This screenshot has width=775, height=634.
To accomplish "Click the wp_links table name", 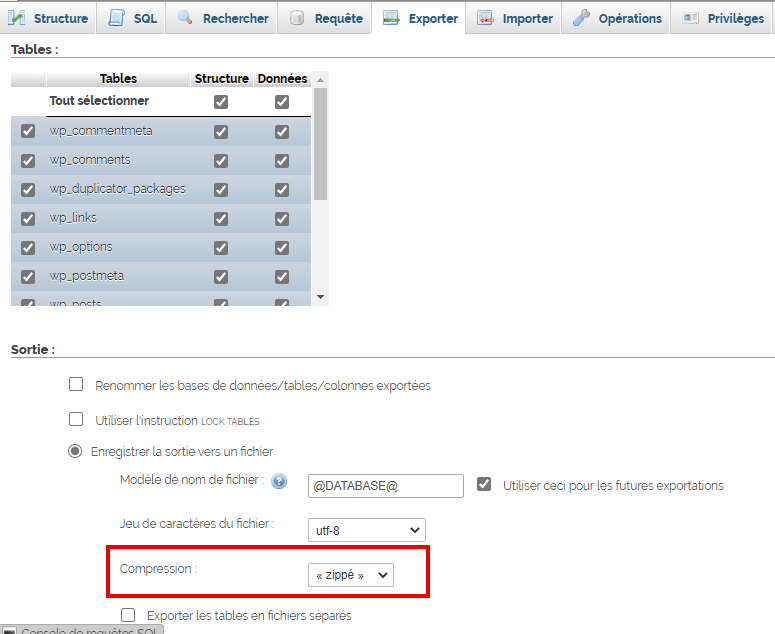I will [73, 218].
